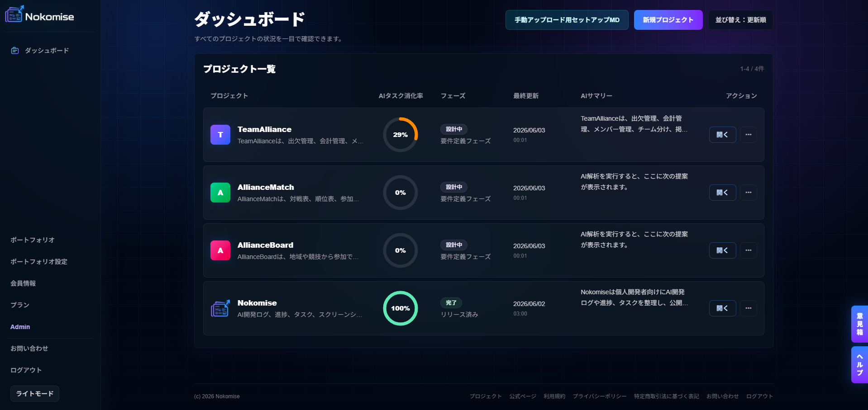Open more actions menu for TeamAlliance
This screenshot has width=868, height=410.
pos(749,135)
